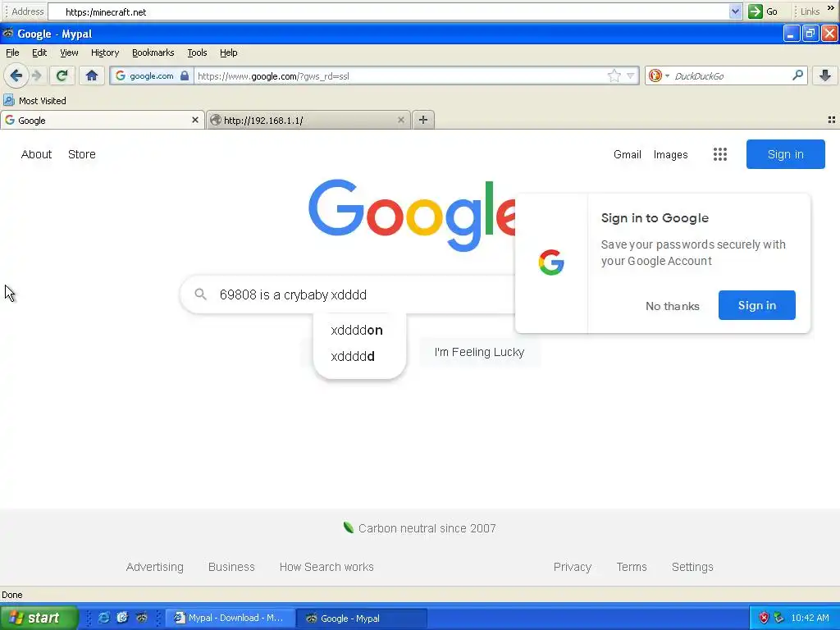Click the second quick launch browser icon
The width and height of the screenshot is (840, 630).
pos(123,618)
